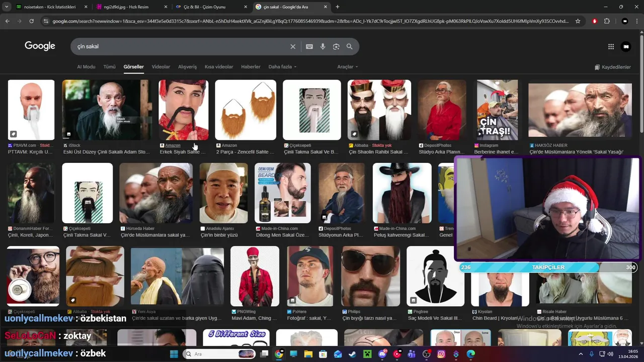Open 'Çin'in binbir yüzü' Anadolu Ajansı link
Screen dimensions: 644x362
[x=219, y=235]
